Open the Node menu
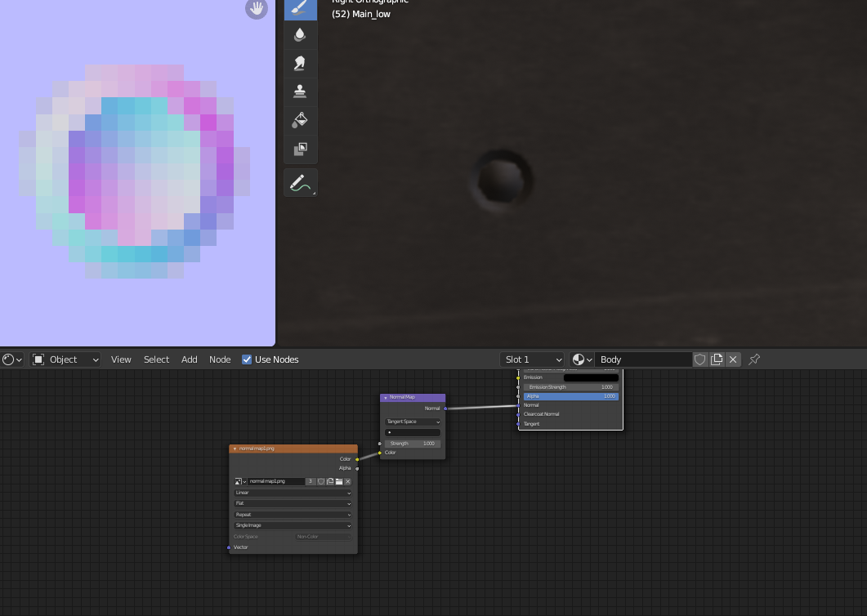Screen dimensions: 867x616 tap(219, 359)
